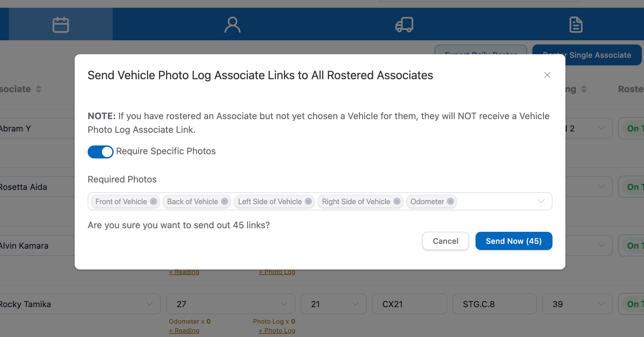This screenshot has width=644, height=337.
Task: Click the CX21 input field
Action: (x=409, y=304)
